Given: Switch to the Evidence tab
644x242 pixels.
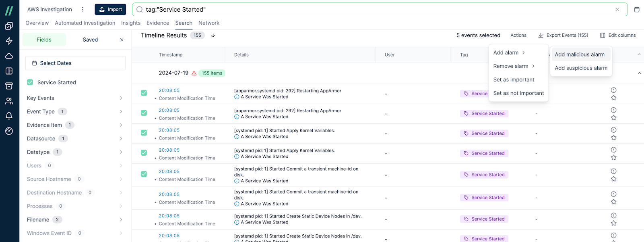Looking at the screenshot, I should tap(158, 23).
